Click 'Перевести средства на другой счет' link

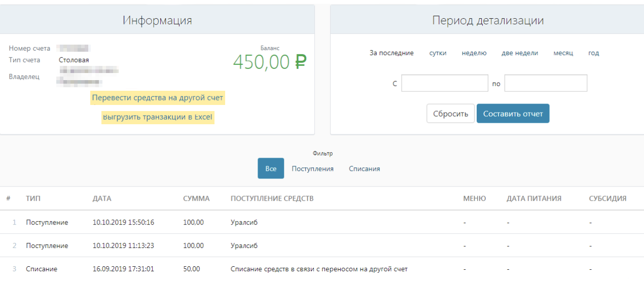point(157,98)
